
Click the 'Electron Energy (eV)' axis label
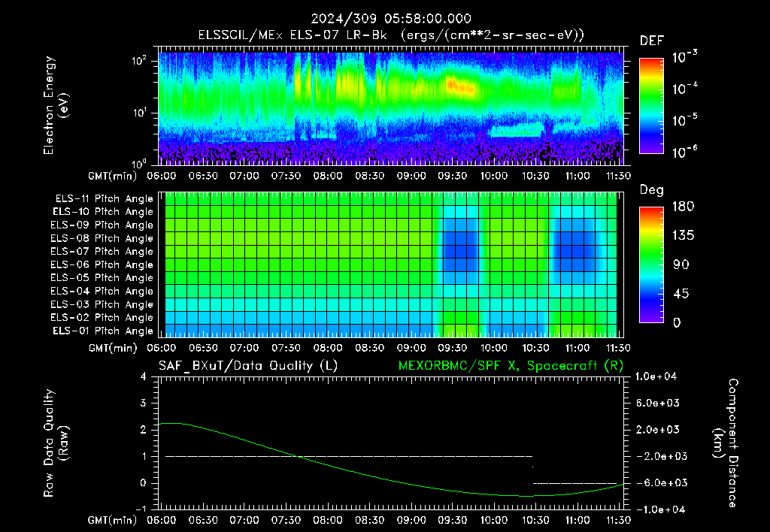point(56,105)
